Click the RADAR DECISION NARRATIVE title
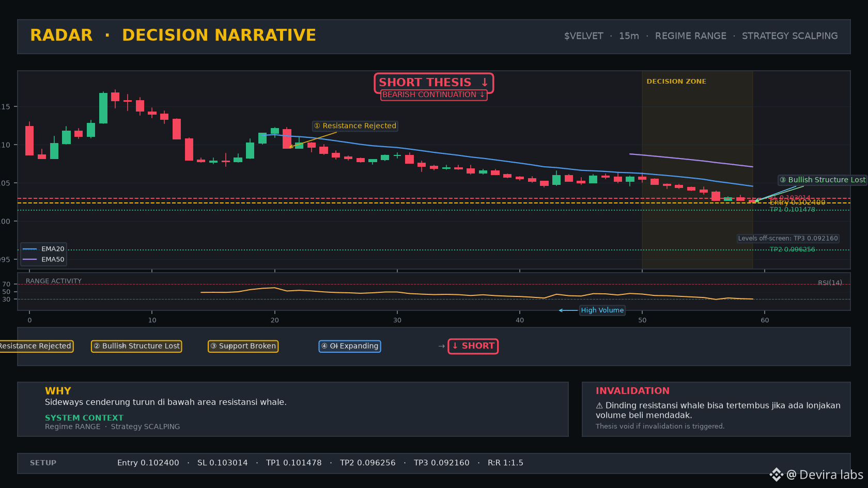This screenshot has width=868, height=488. click(x=173, y=35)
